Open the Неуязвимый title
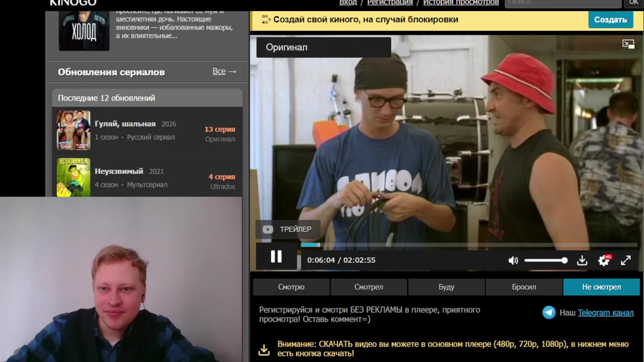Image resolution: width=644 pixels, height=362 pixels. point(119,171)
